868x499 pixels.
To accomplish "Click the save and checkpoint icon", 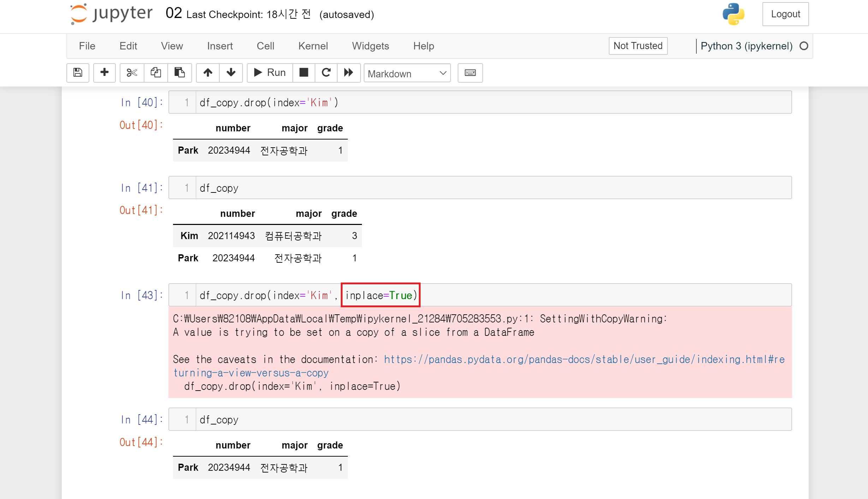I will [x=78, y=73].
